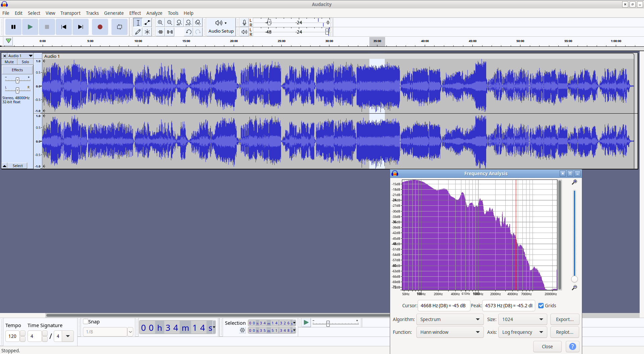Viewport: 644px width, 354px height.
Task: Open the Selection toolbar settings gear
Action: pos(242,330)
